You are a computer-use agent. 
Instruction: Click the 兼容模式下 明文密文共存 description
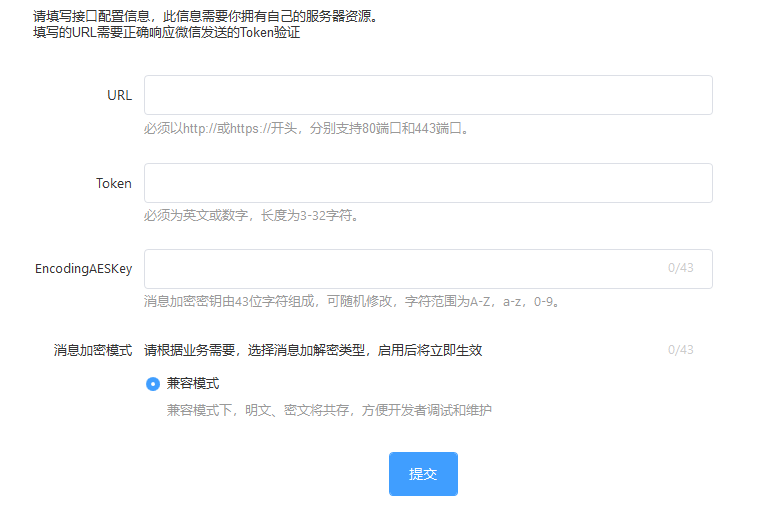pos(329,410)
